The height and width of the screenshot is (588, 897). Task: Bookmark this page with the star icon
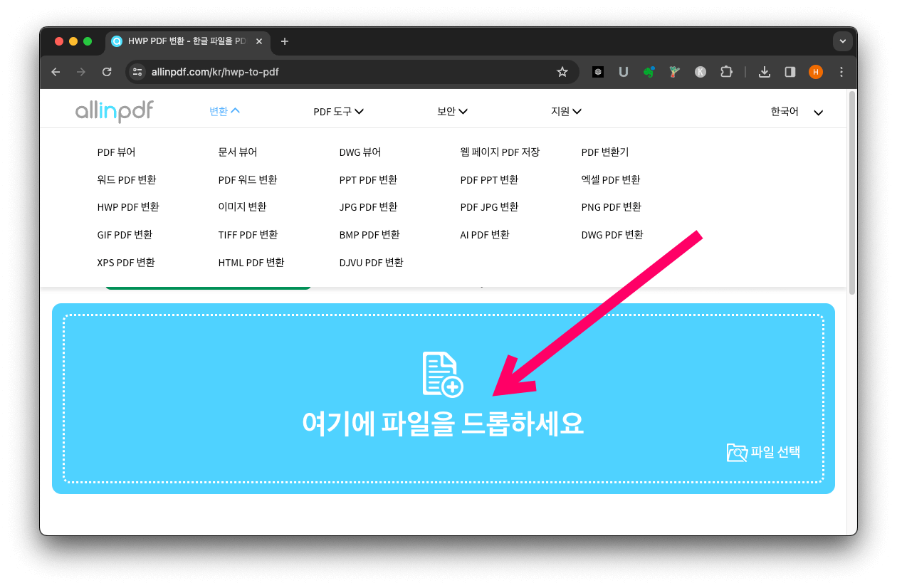pos(562,72)
